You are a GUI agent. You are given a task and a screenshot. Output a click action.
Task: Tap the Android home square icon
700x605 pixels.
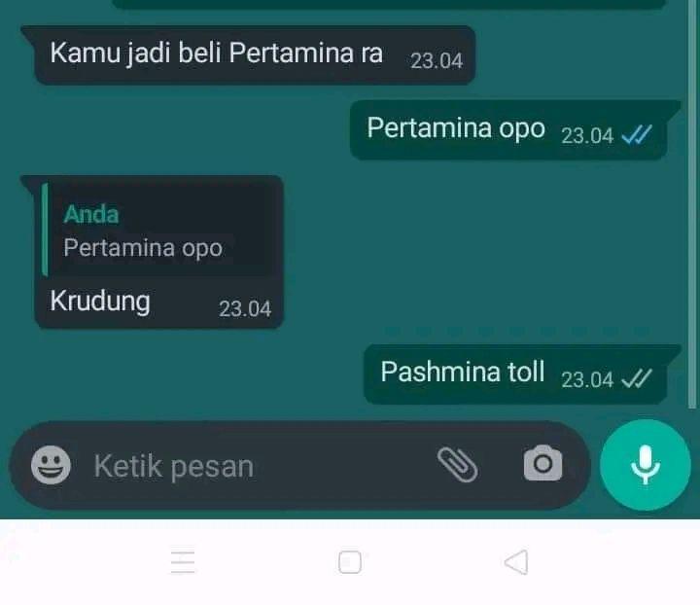(350, 561)
